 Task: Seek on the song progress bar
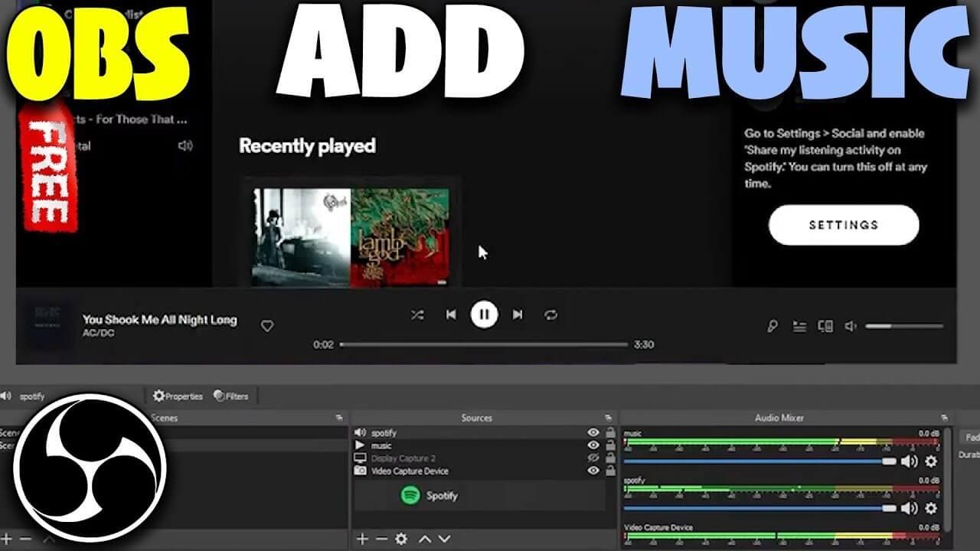(484, 344)
